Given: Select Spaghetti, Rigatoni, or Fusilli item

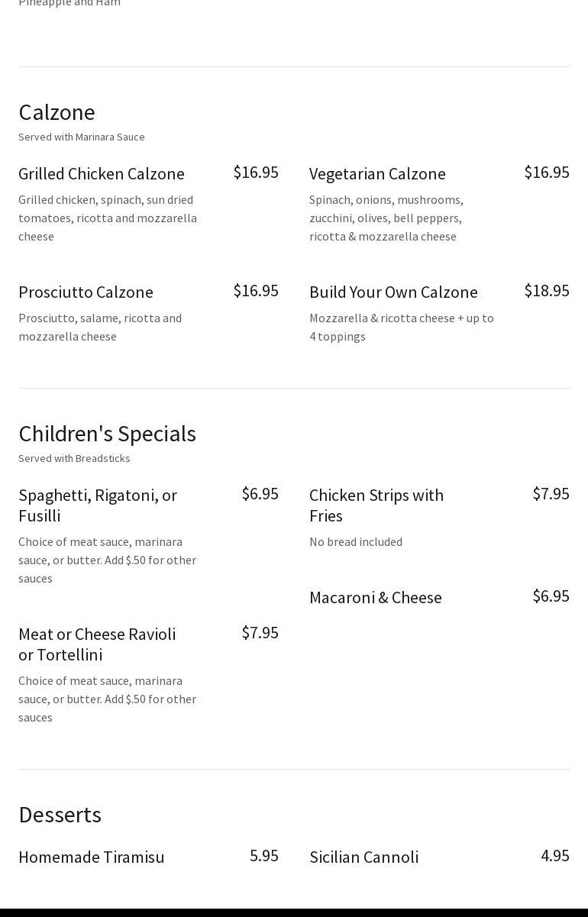Looking at the screenshot, I should (x=98, y=505).
